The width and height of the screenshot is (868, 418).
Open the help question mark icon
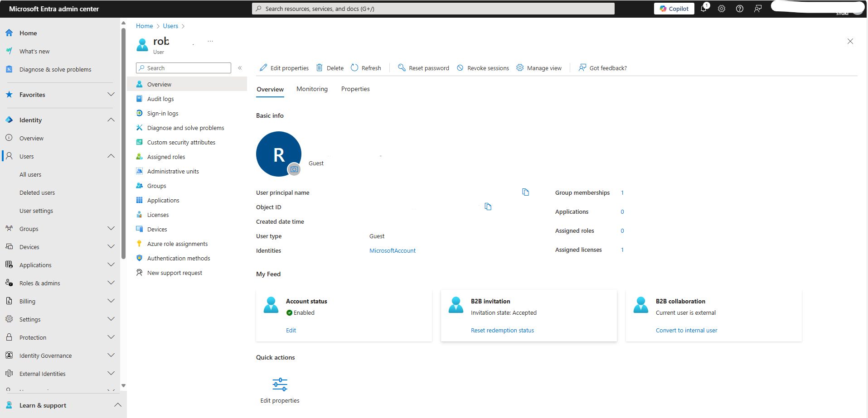click(740, 9)
